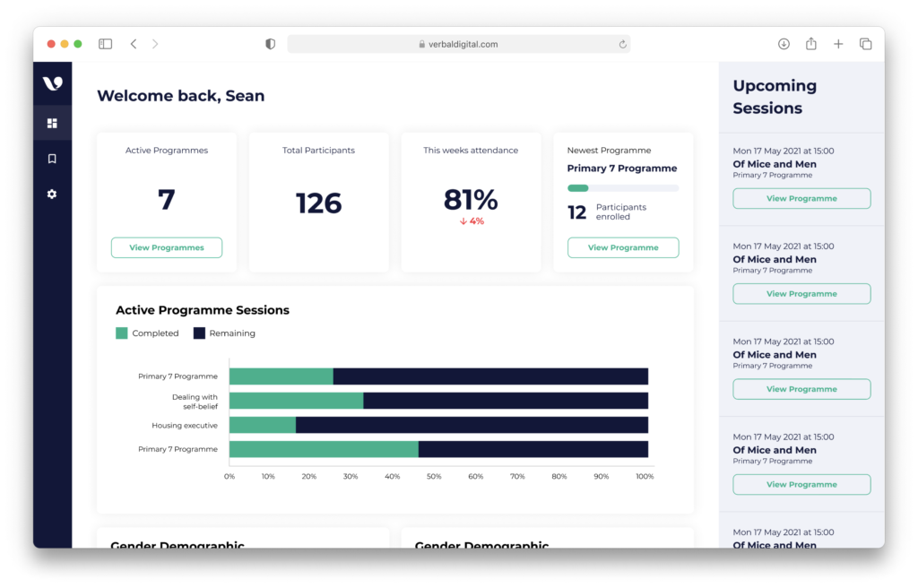Open the dashboard grid icon in sidebar
The height and width of the screenshot is (588, 918).
pyautogui.click(x=52, y=123)
